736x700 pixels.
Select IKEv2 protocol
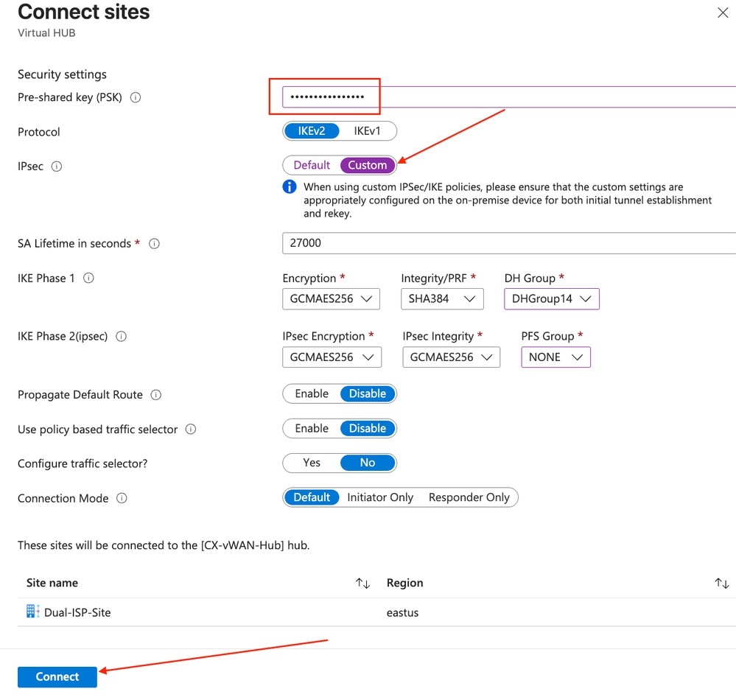pos(311,131)
